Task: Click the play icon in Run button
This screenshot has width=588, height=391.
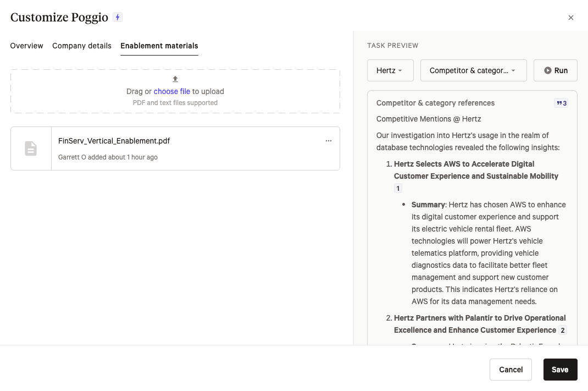Action: 548,70
